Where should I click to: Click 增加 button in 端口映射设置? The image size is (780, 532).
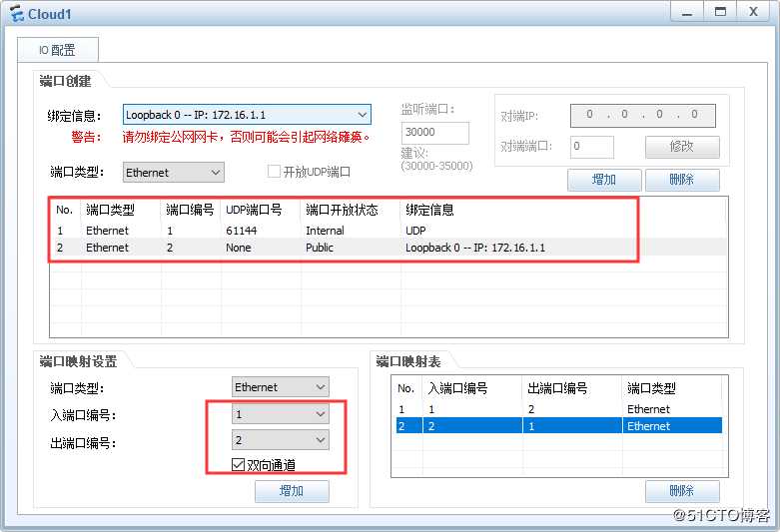coord(292,491)
